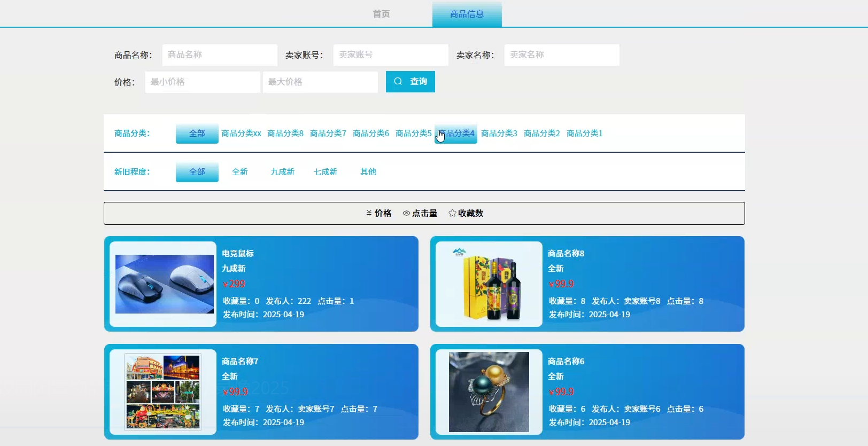Click the ¥299 price text
This screenshot has height=446, width=868.
[234, 284]
